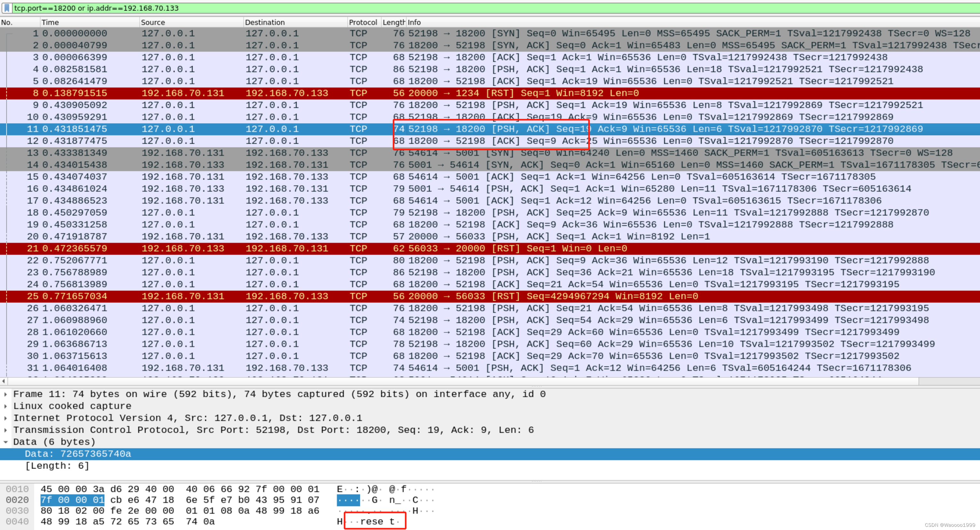Select packet 15 at time 0.434074037
Screen dimensions: 980x530
coord(490,177)
